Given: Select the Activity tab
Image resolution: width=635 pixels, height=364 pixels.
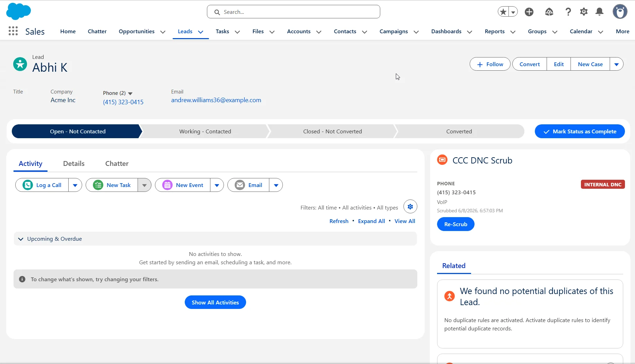Looking at the screenshot, I should [x=31, y=163].
